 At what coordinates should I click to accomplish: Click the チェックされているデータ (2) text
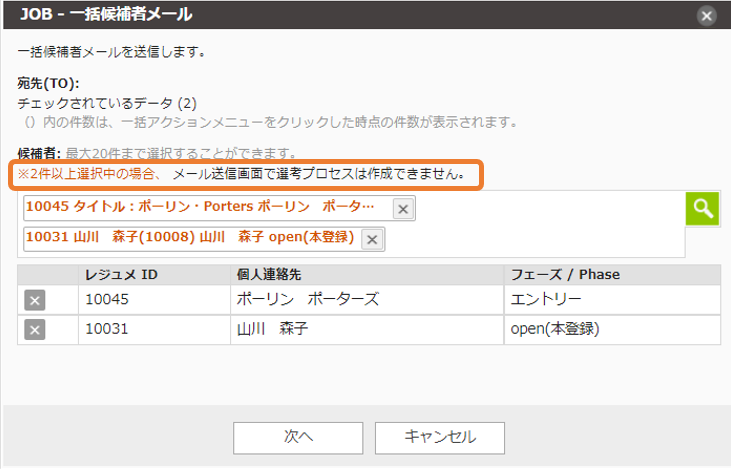coord(107,103)
